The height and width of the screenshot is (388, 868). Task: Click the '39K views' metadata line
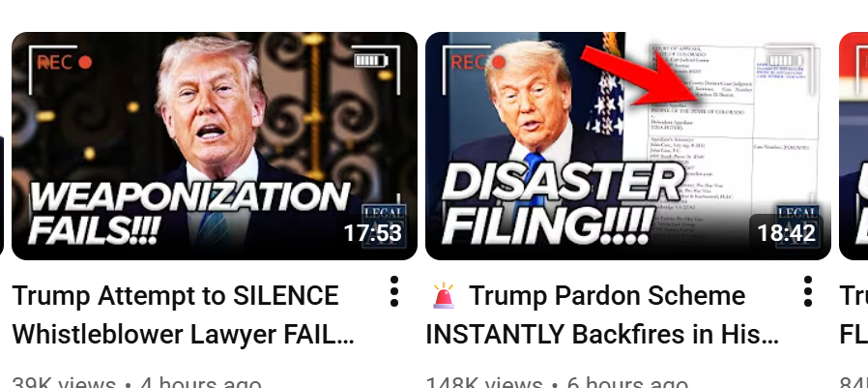pyautogui.click(x=136, y=382)
